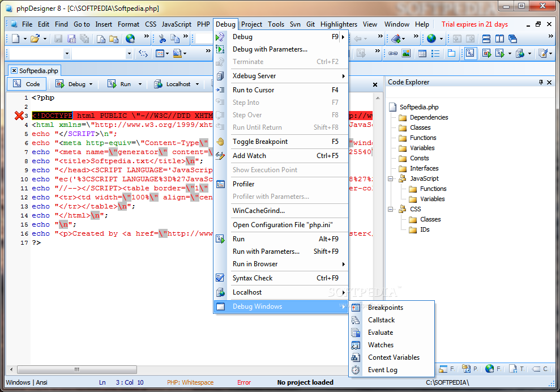
Task: Click the Code button in the editor toolbar
Action: pos(27,84)
